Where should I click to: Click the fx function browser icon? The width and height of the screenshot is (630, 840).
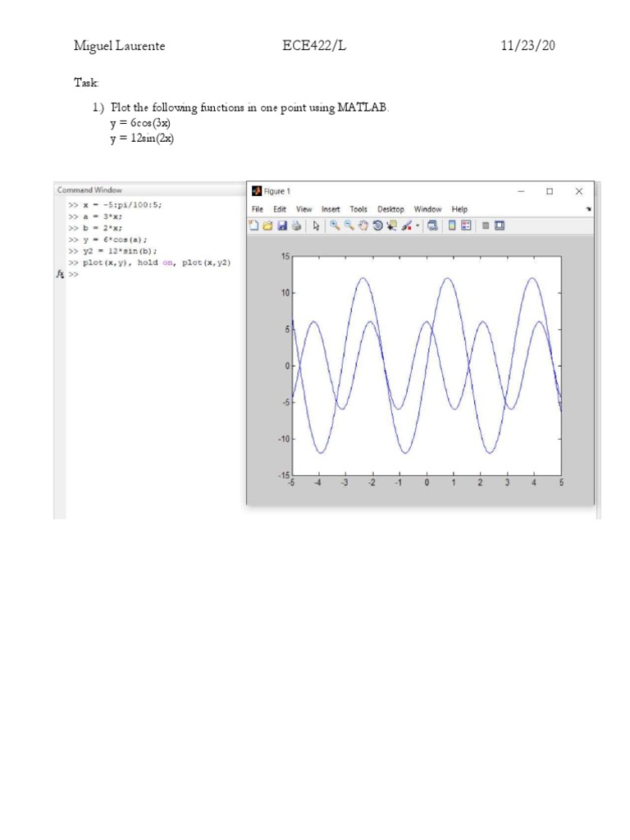point(60,274)
